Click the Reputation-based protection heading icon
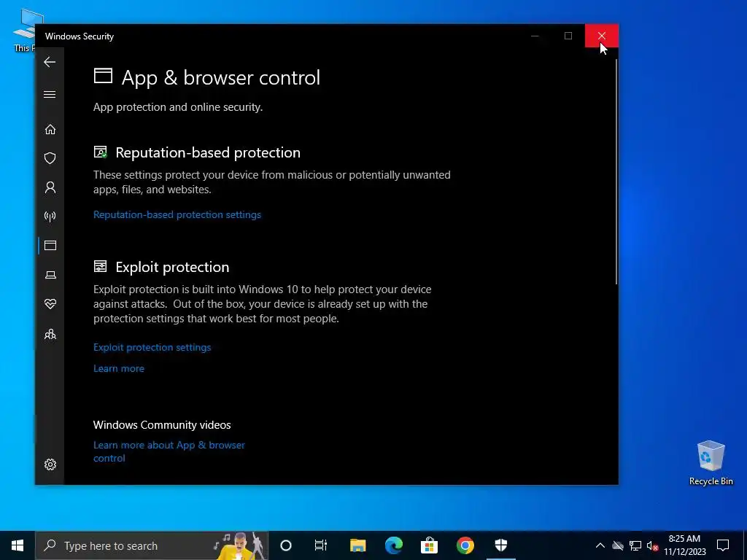The height and width of the screenshot is (560, 747). point(101,152)
